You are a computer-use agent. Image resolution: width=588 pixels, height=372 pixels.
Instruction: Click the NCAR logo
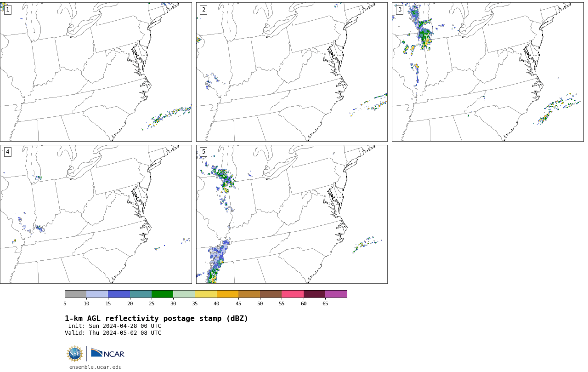pyautogui.click(x=107, y=353)
